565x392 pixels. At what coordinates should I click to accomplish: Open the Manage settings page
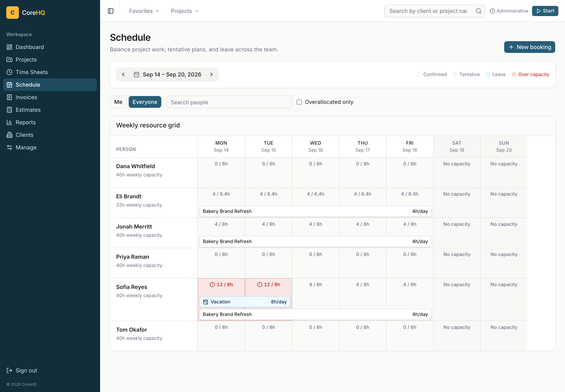(x=50, y=147)
